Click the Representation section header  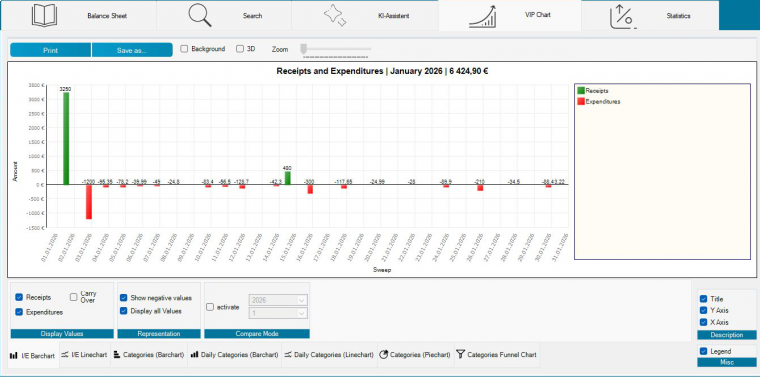click(x=159, y=334)
